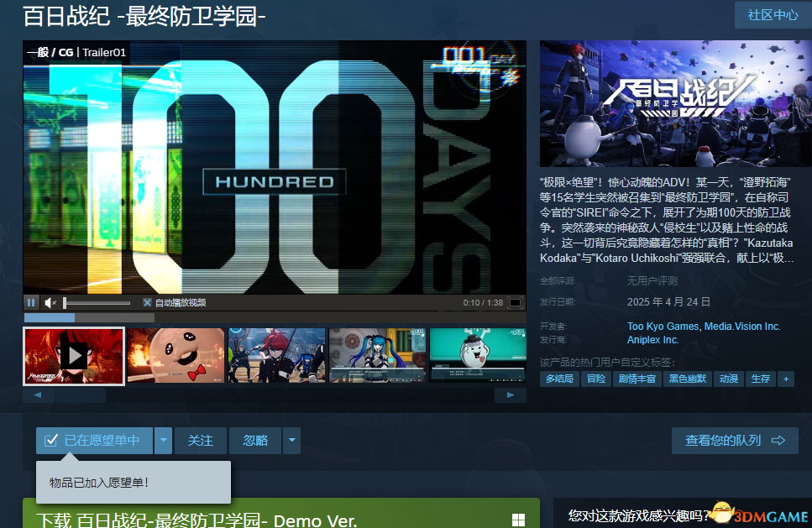Open the white ghost mascot screenshot

(x=478, y=355)
